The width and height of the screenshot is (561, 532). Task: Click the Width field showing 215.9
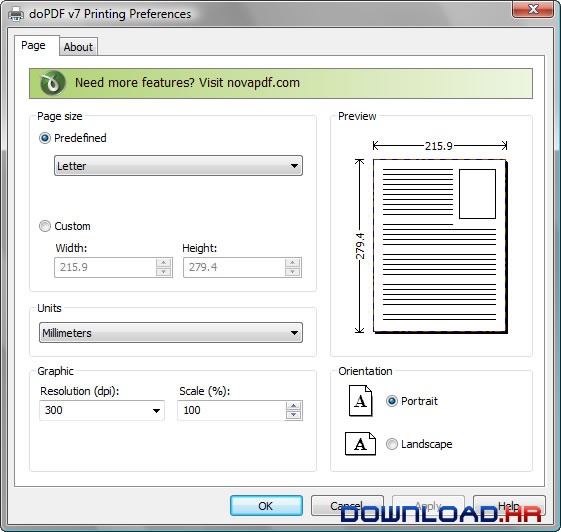point(106,267)
